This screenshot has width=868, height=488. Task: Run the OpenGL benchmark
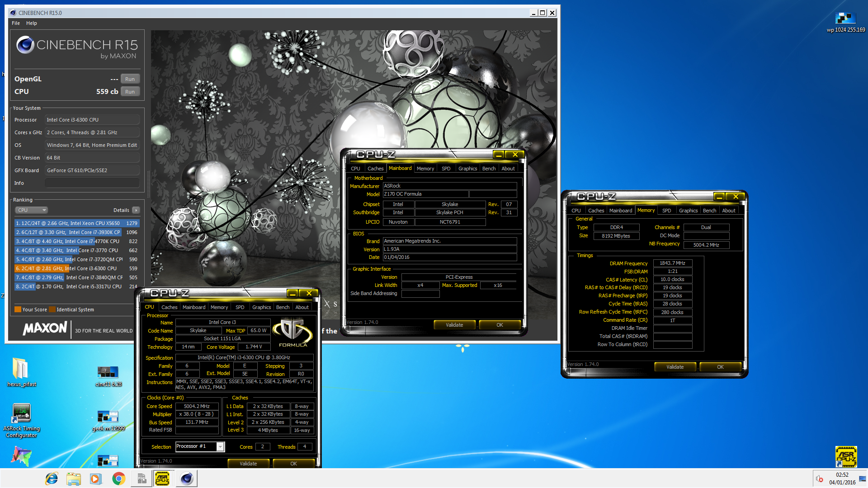click(x=130, y=79)
